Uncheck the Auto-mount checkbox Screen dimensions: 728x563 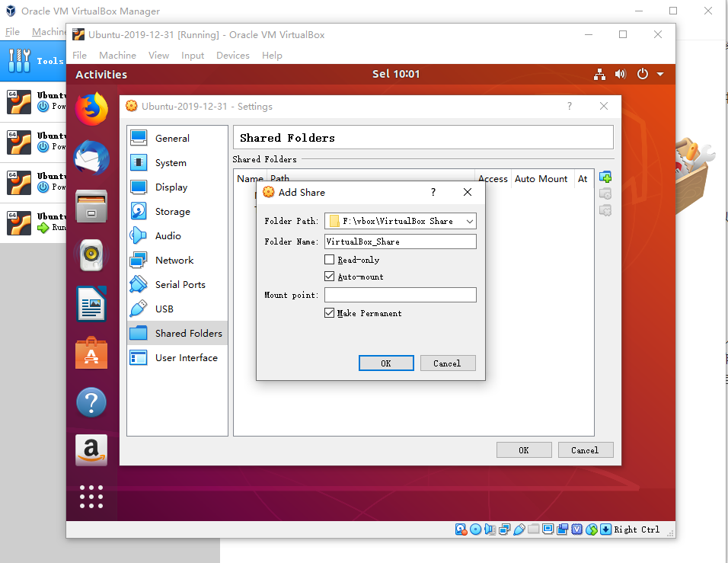pos(329,277)
